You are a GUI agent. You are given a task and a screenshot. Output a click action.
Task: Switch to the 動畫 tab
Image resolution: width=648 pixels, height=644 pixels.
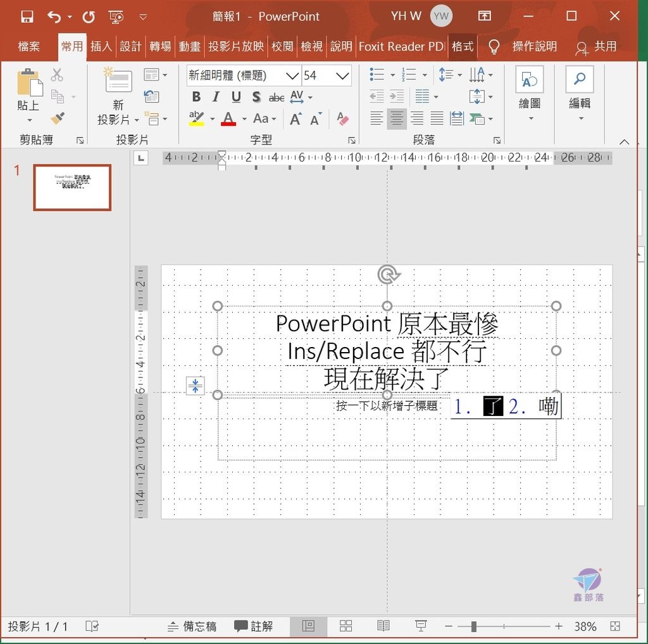[190, 46]
